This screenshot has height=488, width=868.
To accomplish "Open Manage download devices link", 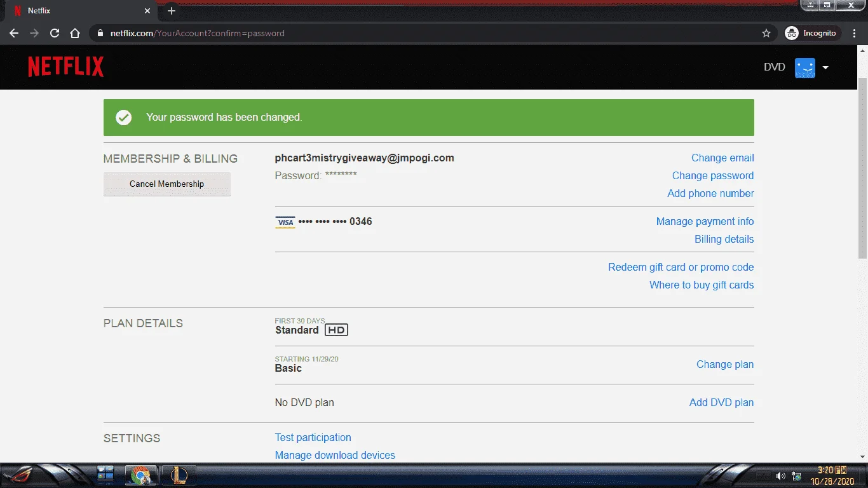I will point(335,456).
